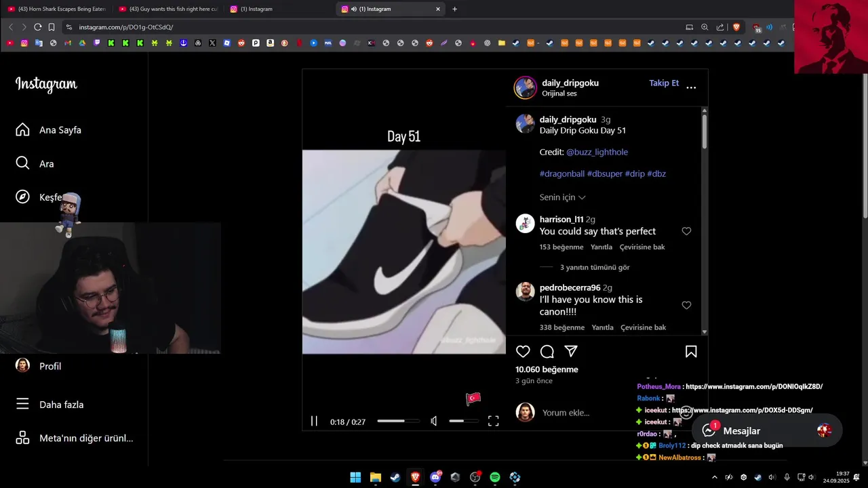Open the #dbsuper hashtag
The height and width of the screenshot is (488, 868).
605,174
